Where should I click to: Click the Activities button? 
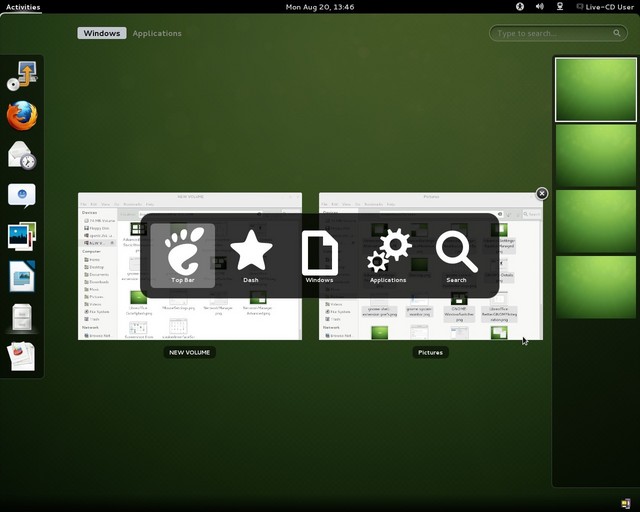click(x=23, y=7)
